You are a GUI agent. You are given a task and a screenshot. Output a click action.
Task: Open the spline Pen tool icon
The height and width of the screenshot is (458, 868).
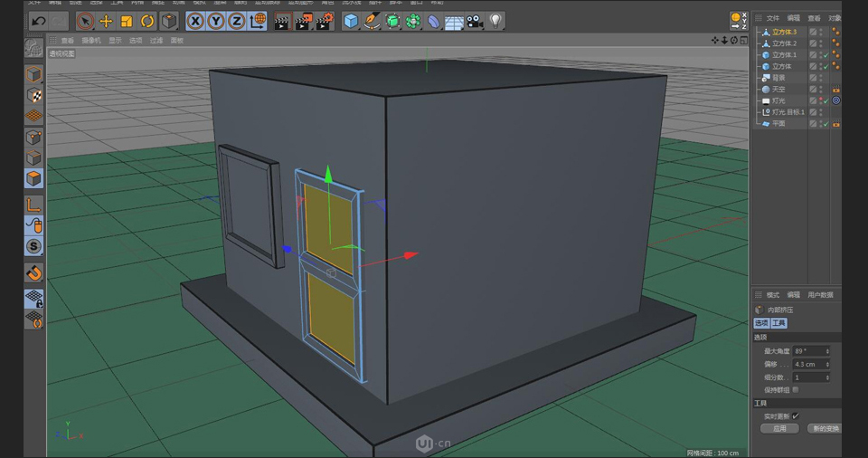point(372,22)
